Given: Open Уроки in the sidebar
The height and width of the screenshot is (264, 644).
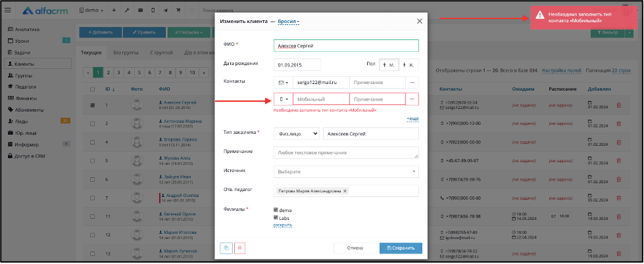Looking at the screenshot, I should coord(22,41).
